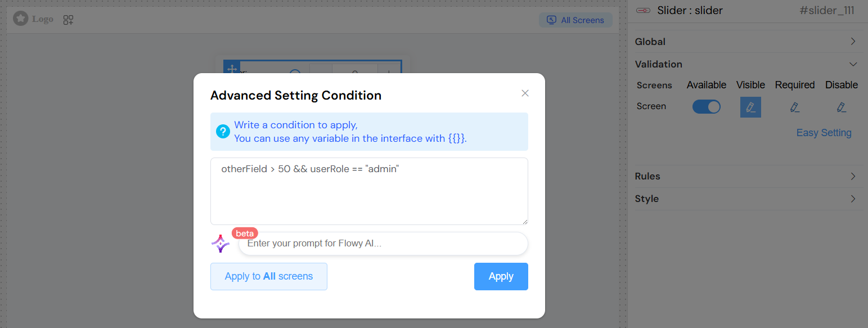Click the move handle on the slider widget
The width and height of the screenshot is (868, 328).
[x=232, y=69]
